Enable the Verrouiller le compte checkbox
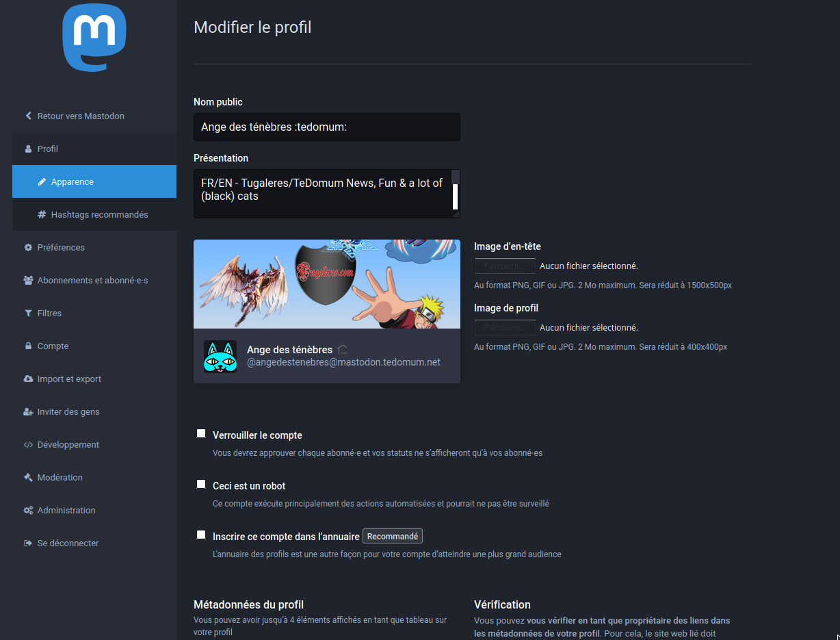 click(x=201, y=433)
